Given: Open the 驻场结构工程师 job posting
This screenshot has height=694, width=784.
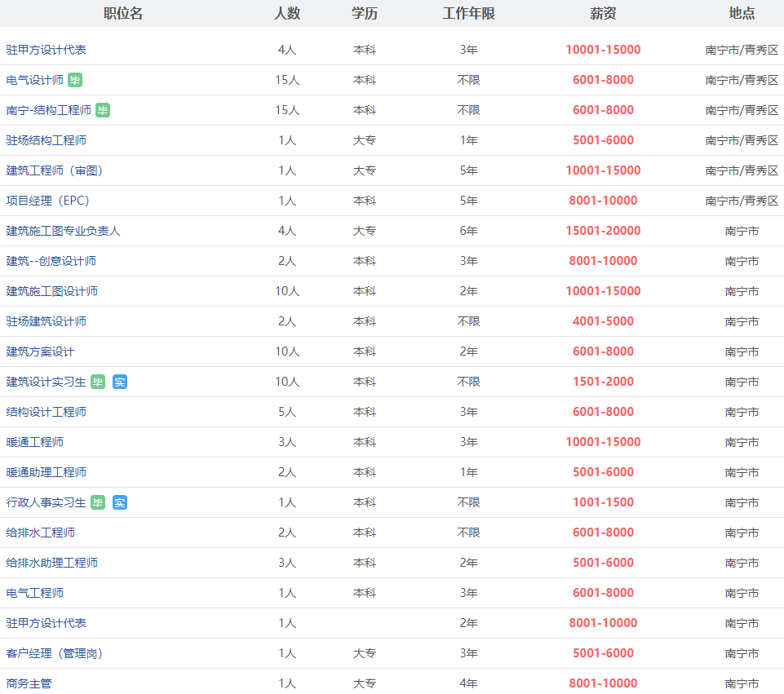Looking at the screenshot, I should [x=47, y=140].
